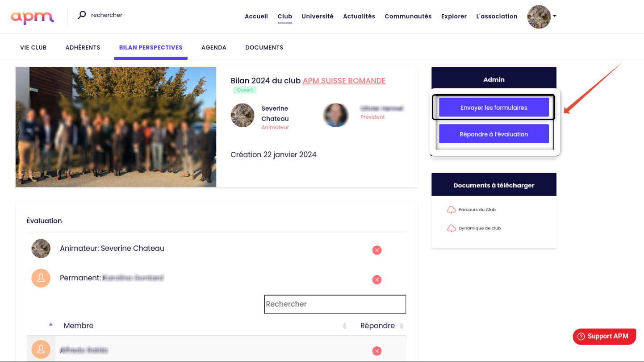644x362 pixels.
Task: Open the Accueil menu item
Action: click(256, 17)
